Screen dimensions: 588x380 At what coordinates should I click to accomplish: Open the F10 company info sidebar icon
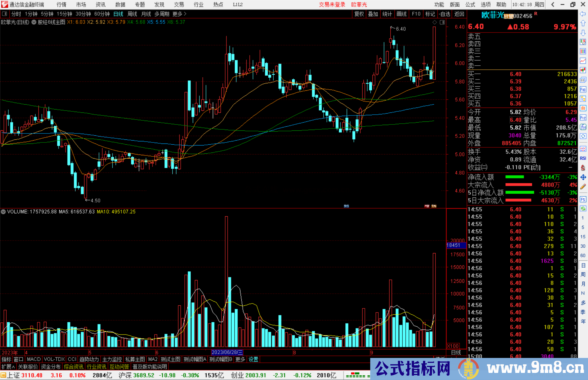coord(583,89)
